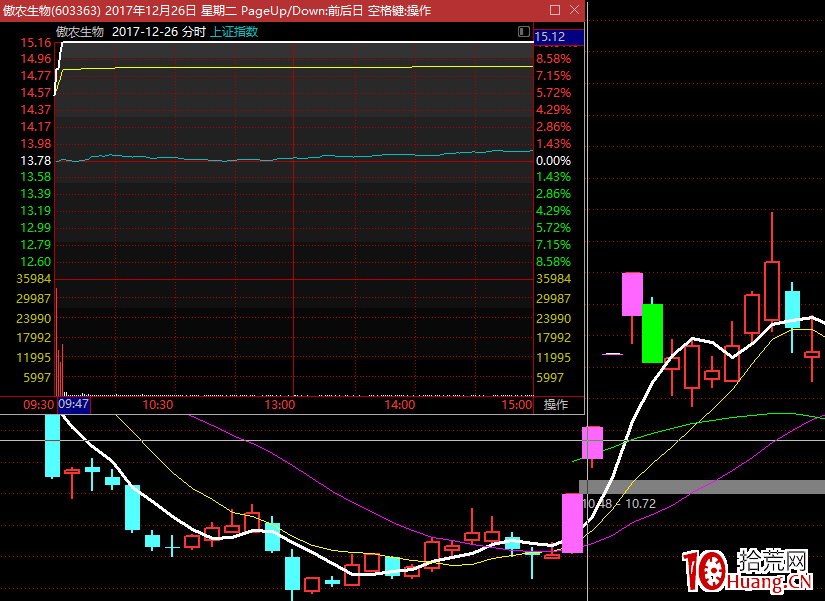Viewport: 825px width, 601px height.
Task: Click the gray gap zone bar on K-line chart
Action: click(702, 487)
